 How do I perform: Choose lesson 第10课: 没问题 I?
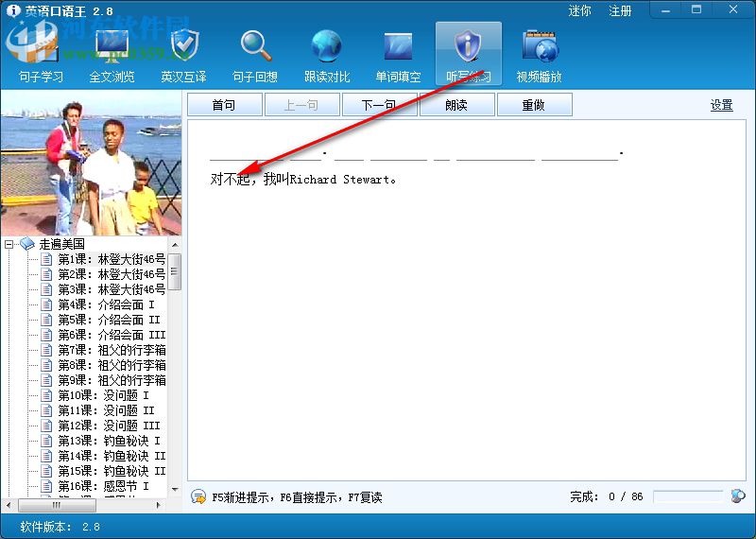pyautogui.click(x=104, y=395)
